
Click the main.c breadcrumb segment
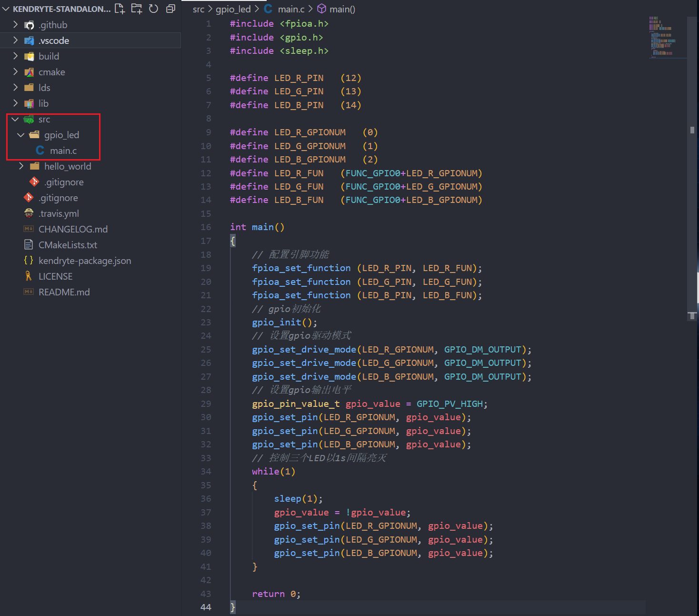291,9
